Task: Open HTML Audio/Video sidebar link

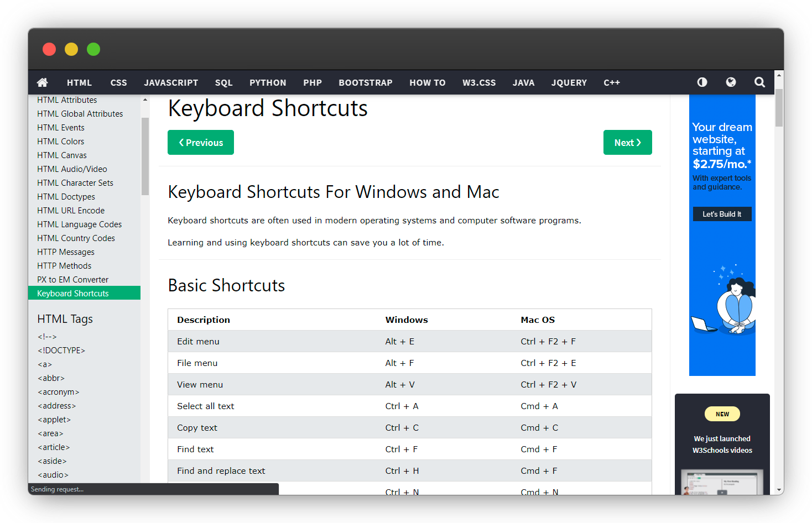Action: (72, 169)
